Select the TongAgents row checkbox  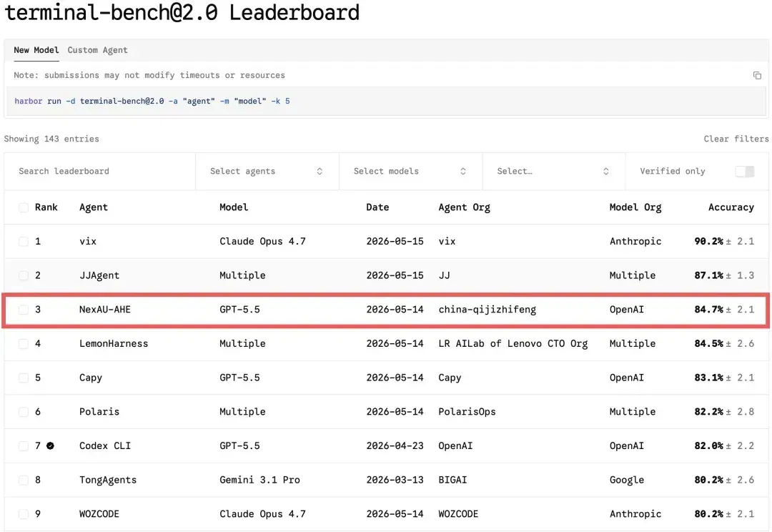pyautogui.click(x=24, y=480)
